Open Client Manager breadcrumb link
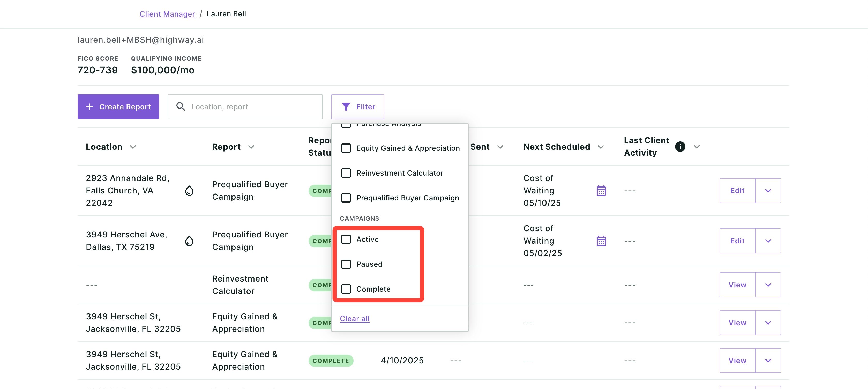 pos(167,14)
